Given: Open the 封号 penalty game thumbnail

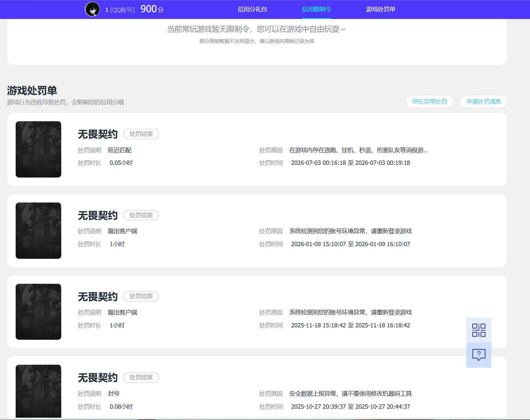Looking at the screenshot, I should point(38,391).
